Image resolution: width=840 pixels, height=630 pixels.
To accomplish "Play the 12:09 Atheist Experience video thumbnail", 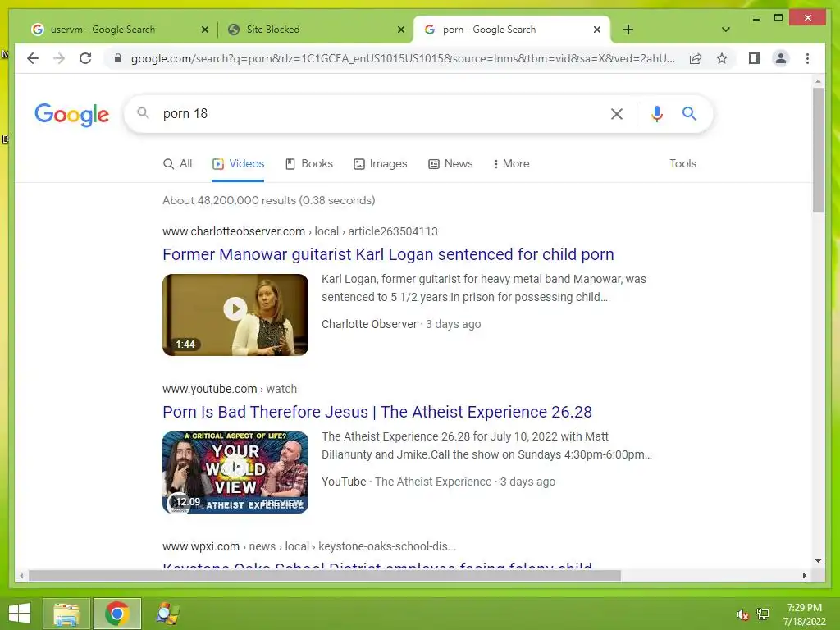I will pos(235,472).
